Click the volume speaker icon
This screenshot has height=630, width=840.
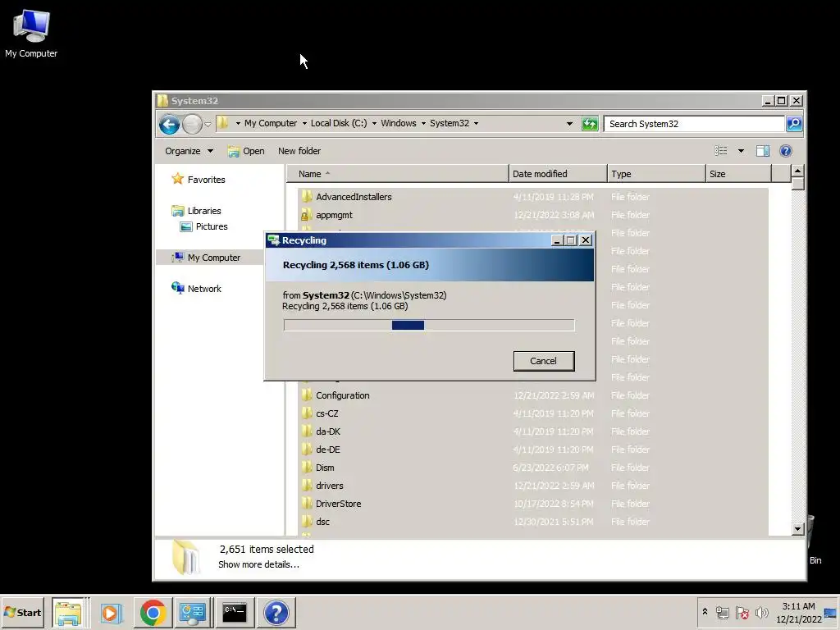click(761, 612)
